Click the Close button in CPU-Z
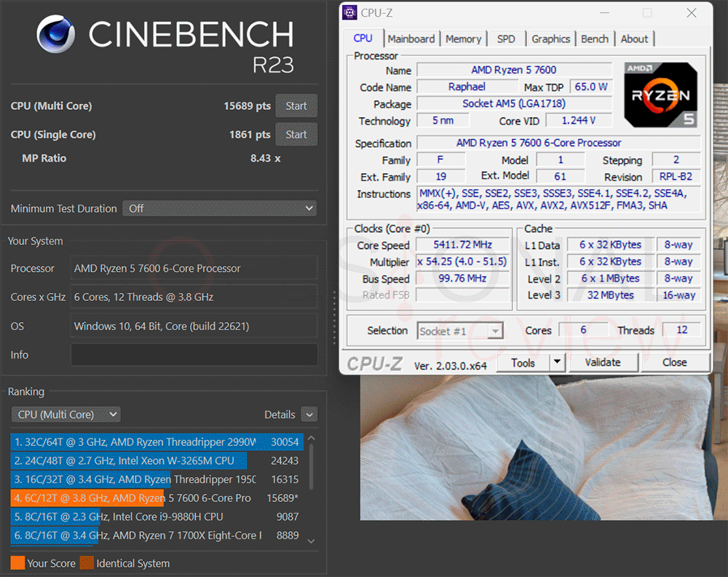The image size is (728, 577). pyautogui.click(x=675, y=362)
